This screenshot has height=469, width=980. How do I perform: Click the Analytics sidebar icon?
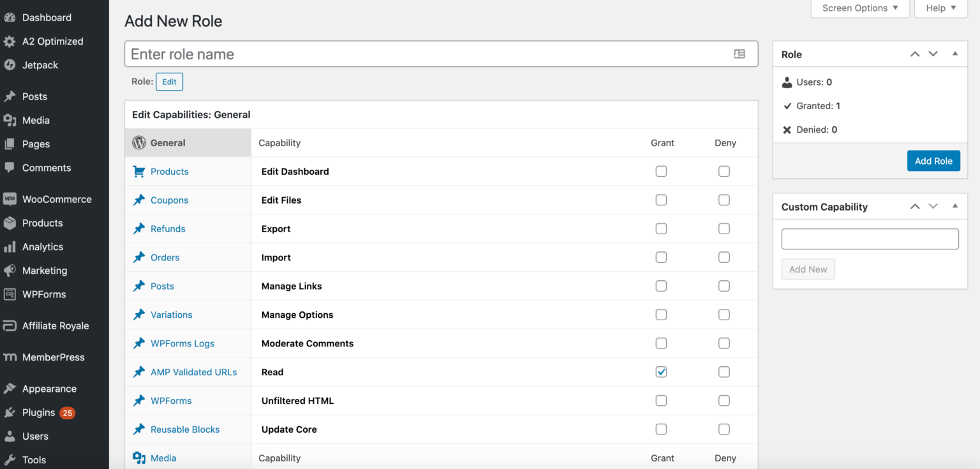(x=11, y=247)
